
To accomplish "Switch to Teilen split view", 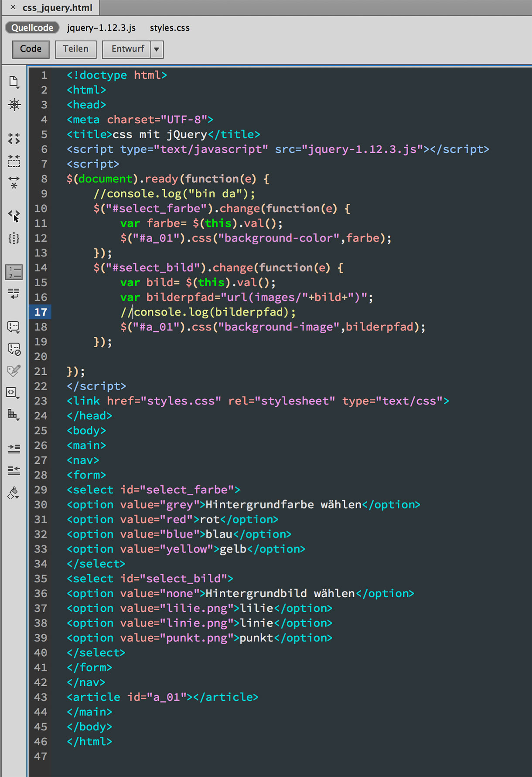I will pos(75,49).
